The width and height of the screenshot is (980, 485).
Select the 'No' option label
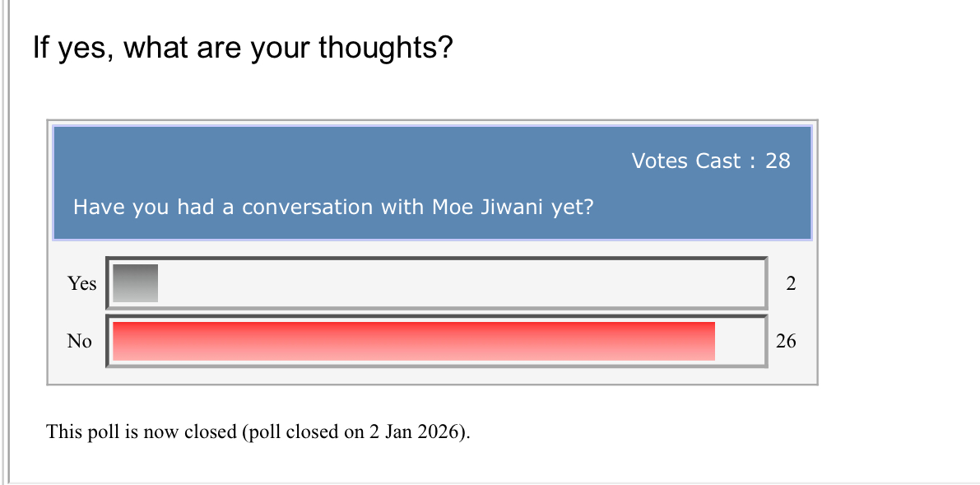click(x=80, y=341)
